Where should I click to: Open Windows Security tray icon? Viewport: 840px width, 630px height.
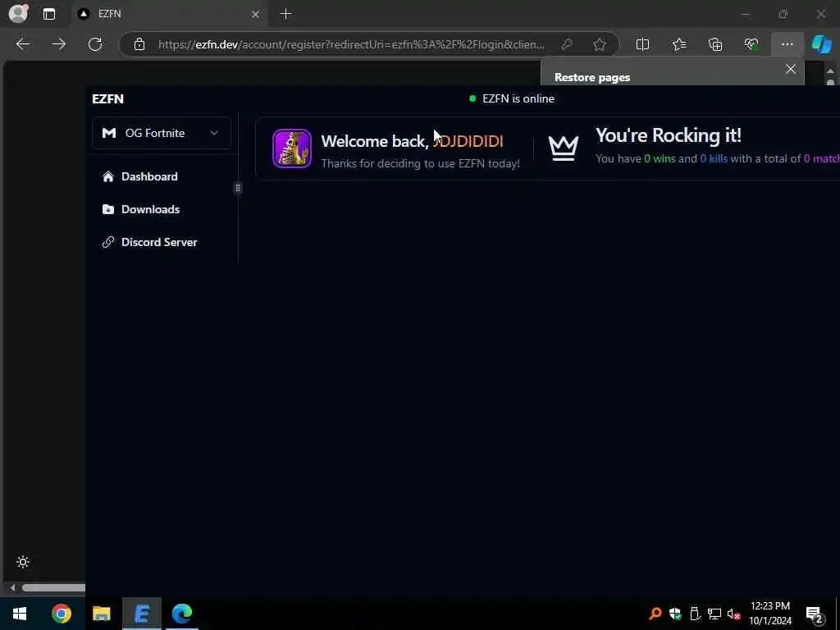point(675,614)
